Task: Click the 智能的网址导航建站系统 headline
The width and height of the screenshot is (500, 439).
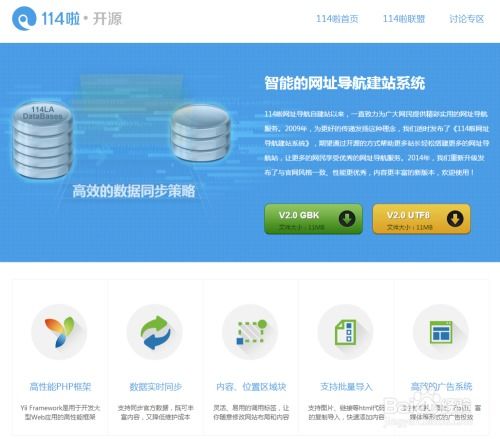Action: (345, 83)
